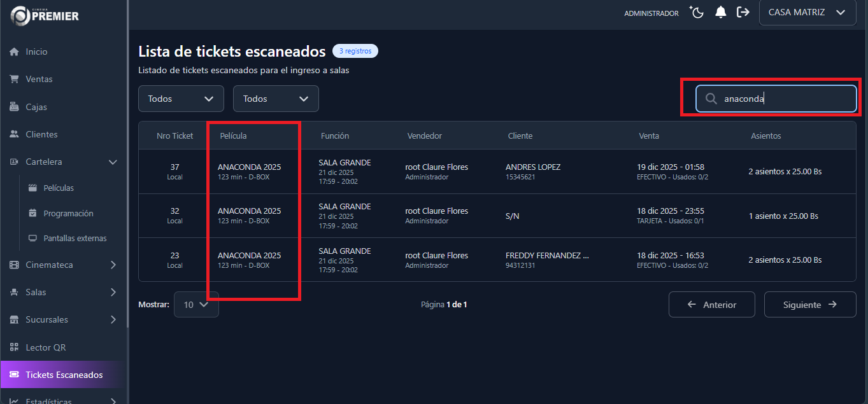Click the Siguiente pagination button
This screenshot has width=868, height=404.
coord(809,304)
